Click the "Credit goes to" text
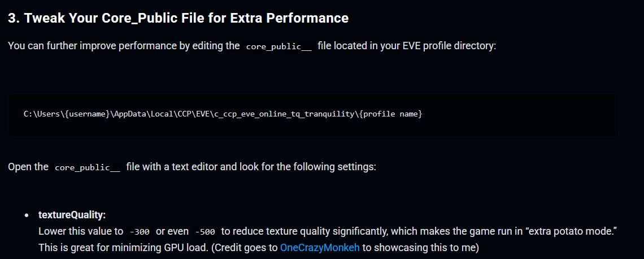This screenshot has width=644, height=259. (x=249, y=247)
